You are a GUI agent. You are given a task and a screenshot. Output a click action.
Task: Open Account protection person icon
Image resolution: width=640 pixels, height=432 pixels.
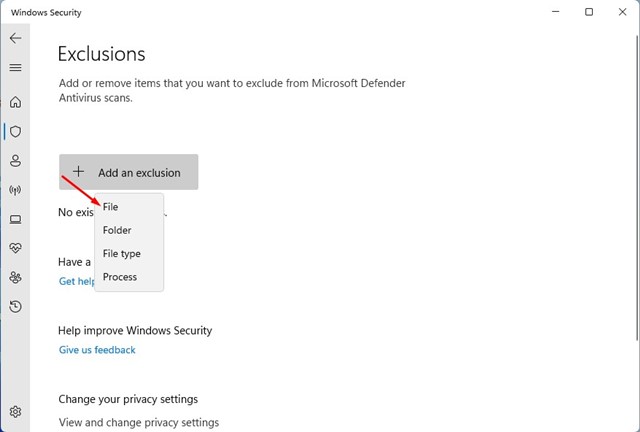click(16, 161)
